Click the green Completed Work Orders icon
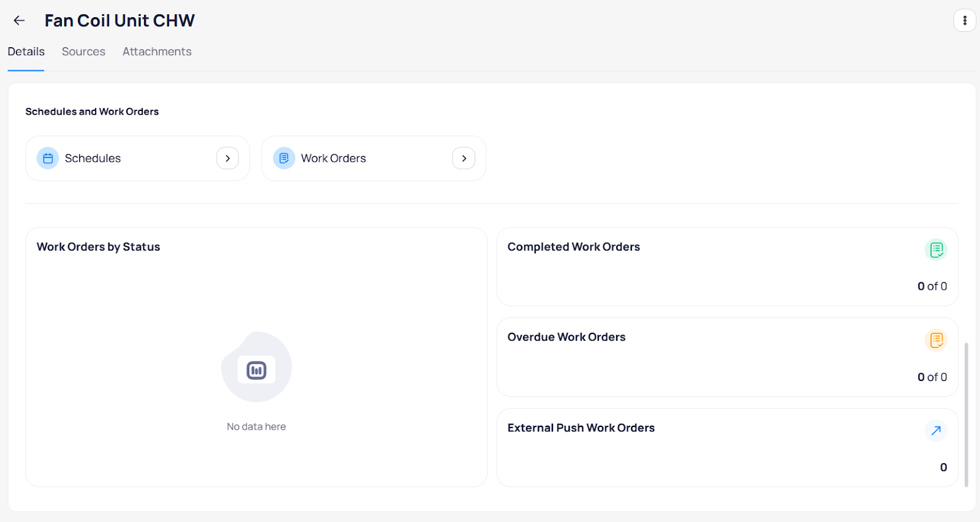Screen dimensions: 980x522 936,249
